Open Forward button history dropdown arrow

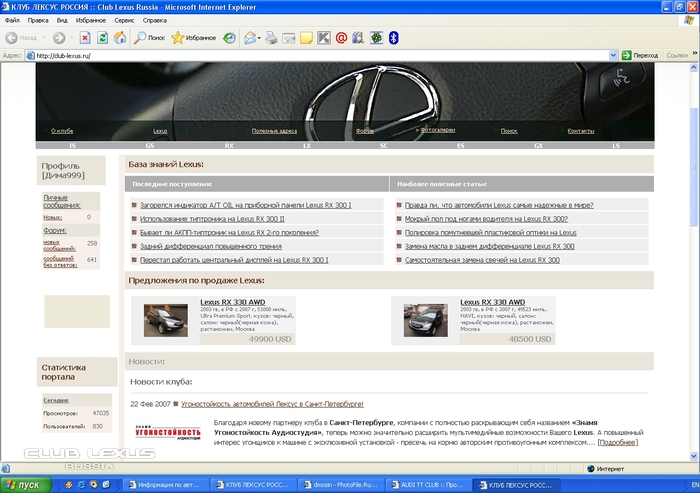coord(71,38)
